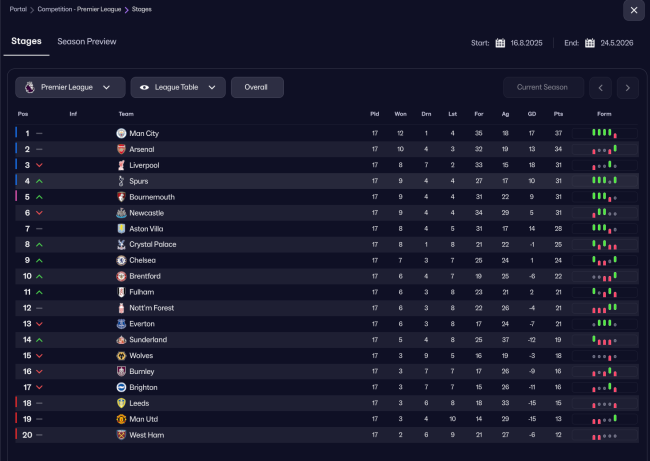The height and width of the screenshot is (461, 650).
Task: Open the League Table view dropdown
Action: click(178, 88)
